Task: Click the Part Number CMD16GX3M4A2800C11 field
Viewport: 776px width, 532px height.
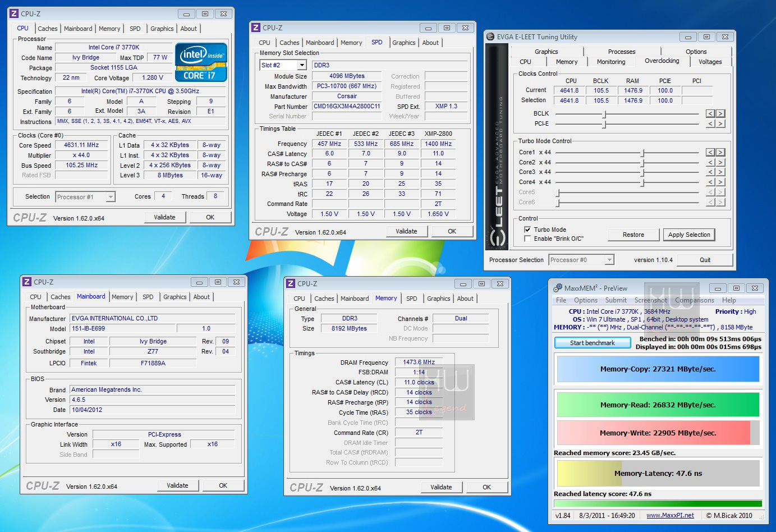Action: pyautogui.click(x=347, y=106)
